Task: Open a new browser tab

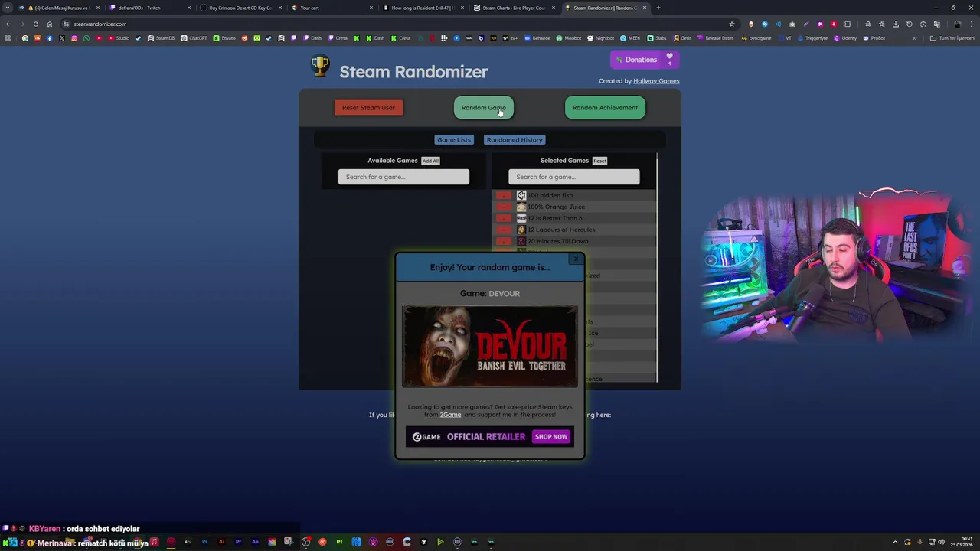Action: pyautogui.click(x=658, y=8)
